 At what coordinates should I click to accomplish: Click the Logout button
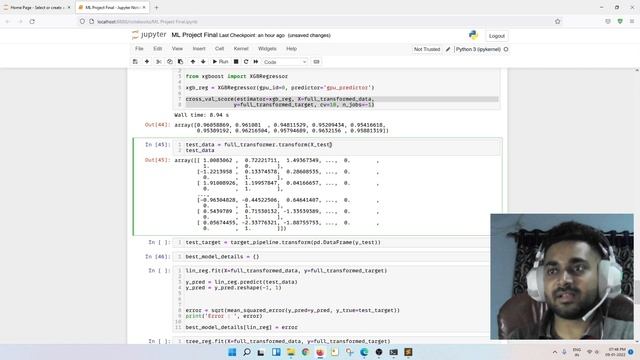point(497,36)
